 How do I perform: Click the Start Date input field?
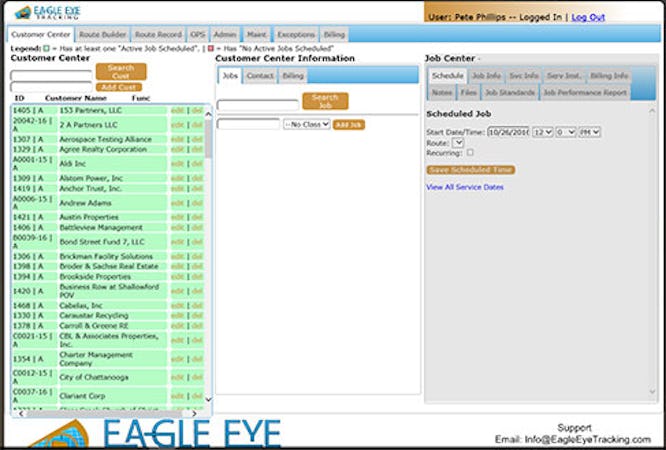pyautogui.click(x=508, y=132)
